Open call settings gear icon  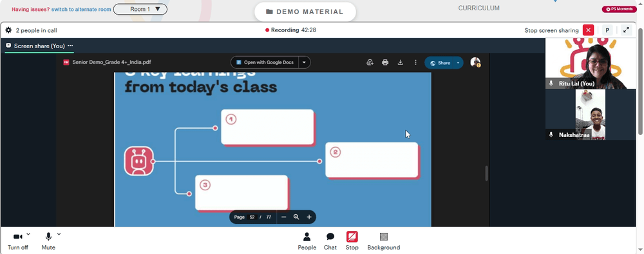coord(8,30)
